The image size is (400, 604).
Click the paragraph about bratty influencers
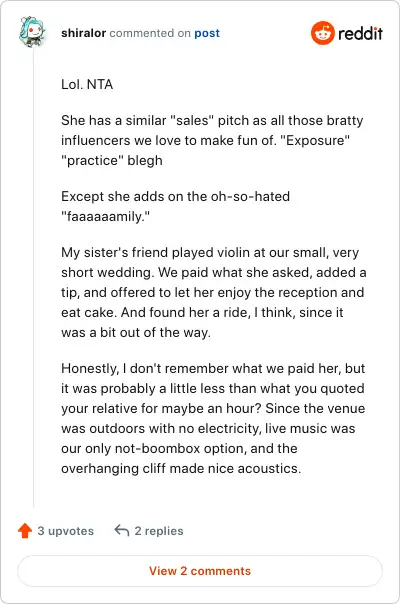coord(212,140)
